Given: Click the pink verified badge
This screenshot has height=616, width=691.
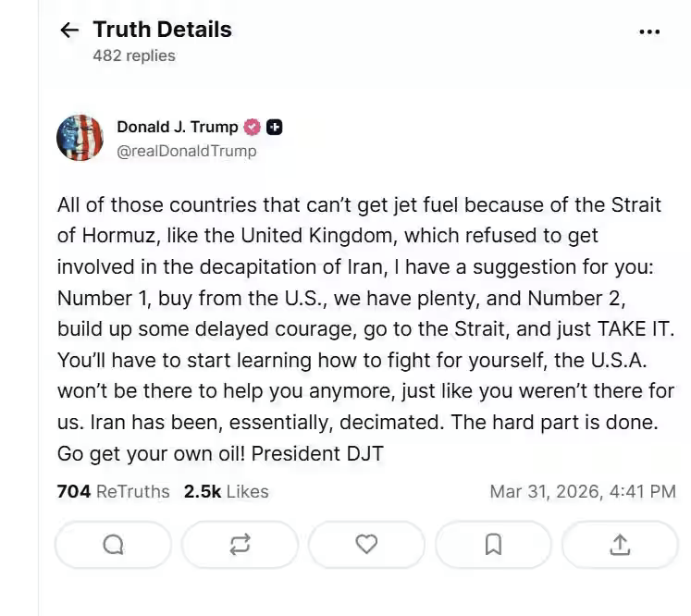Looking at the screenshot, I should (x=252, y=128).
